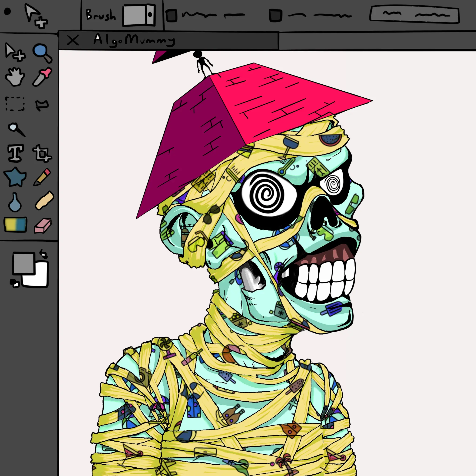Select the Lasso tool
Screen dimensions: 476x476
[x=42, y=105]
